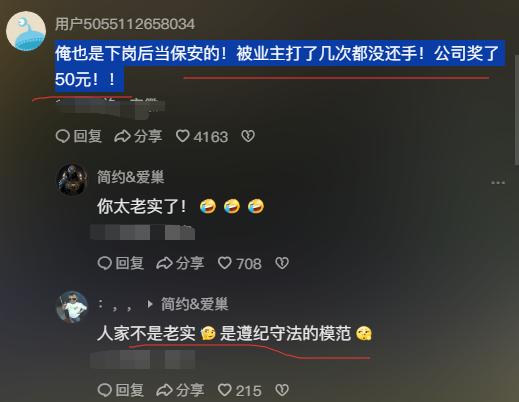Open 简约&爱巢's dark profile avatar
The width and height of the screenshot is (519, 402).
[72, 179]
